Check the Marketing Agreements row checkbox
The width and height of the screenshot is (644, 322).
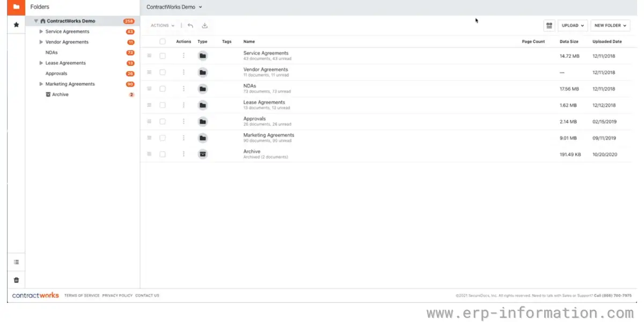point(163,138)
